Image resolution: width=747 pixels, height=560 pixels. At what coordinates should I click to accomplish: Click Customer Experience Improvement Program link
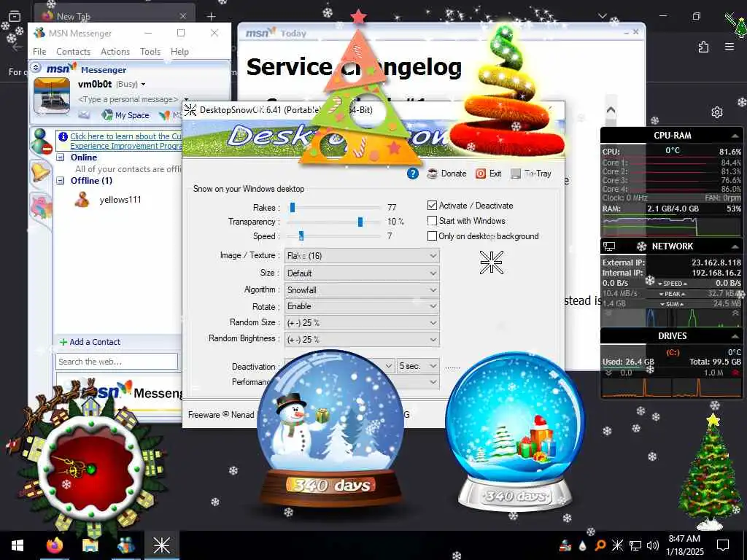(125, 141)
